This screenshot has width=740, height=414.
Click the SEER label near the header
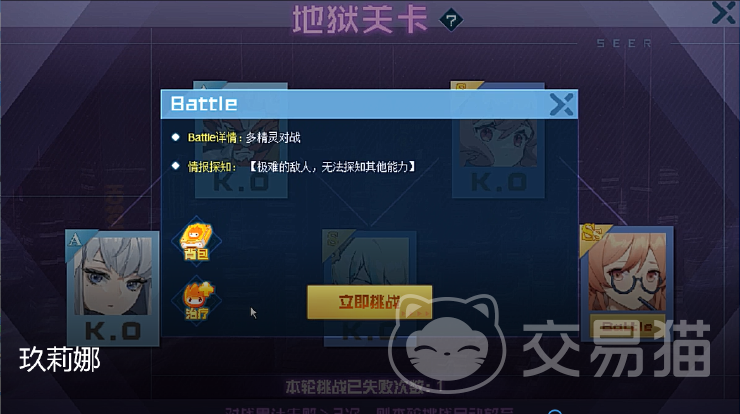pyautogui.click(x=624, y=43)
